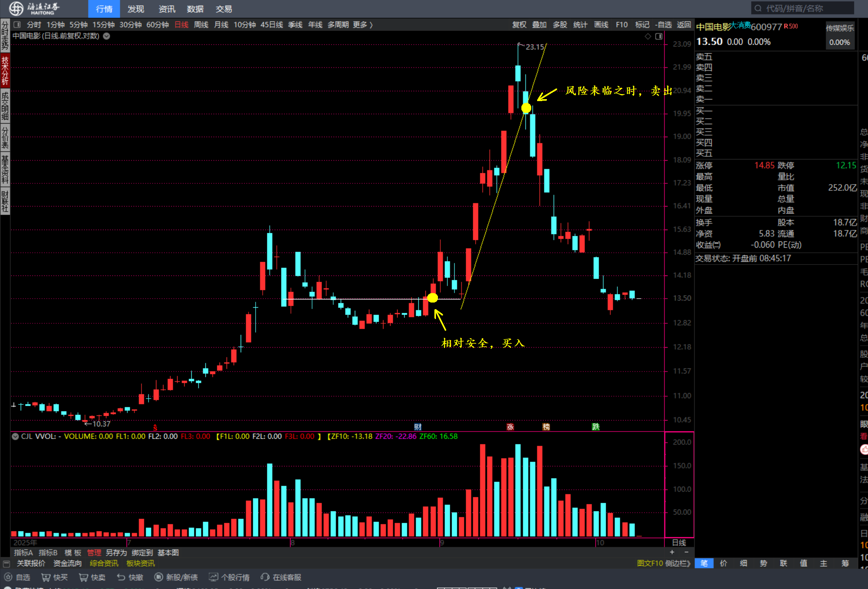Click the 代码/拼音/名称 search field

[x=802, y=9]
